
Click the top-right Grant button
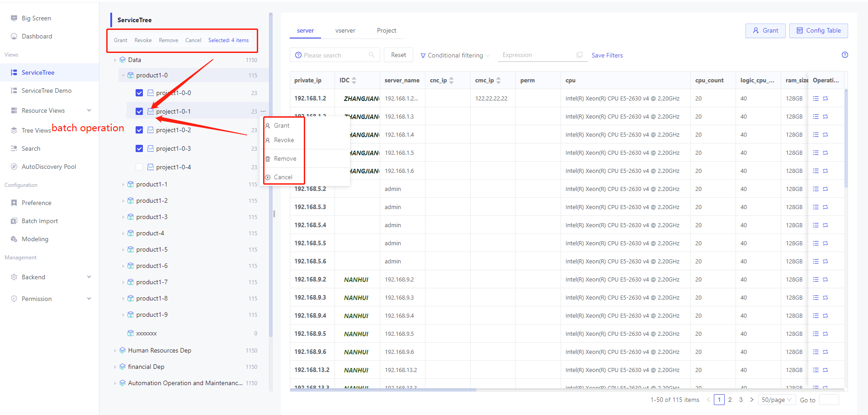(765, 30)
